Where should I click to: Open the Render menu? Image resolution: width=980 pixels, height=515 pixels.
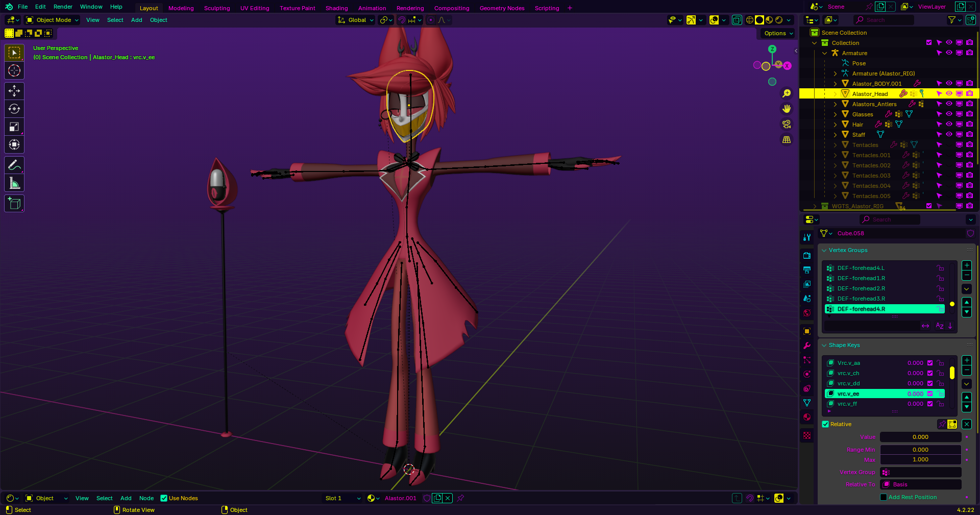coord(63,7)
